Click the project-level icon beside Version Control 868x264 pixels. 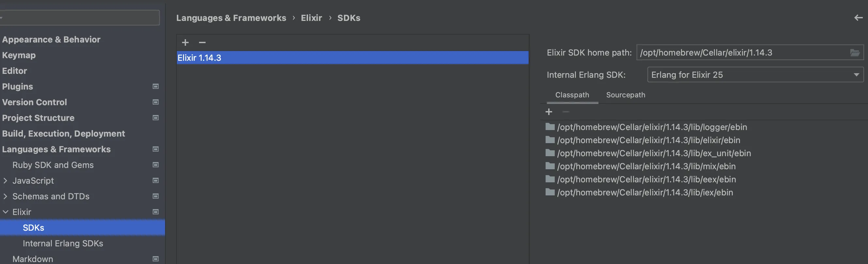[155, 102]
